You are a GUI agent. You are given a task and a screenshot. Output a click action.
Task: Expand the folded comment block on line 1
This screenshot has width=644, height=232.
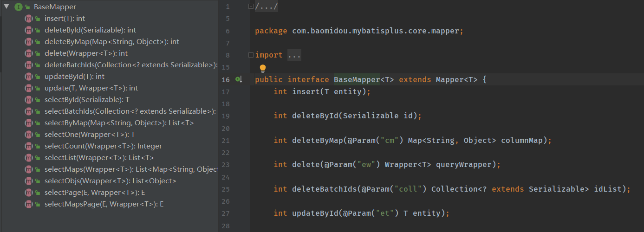tap(251, 6)
